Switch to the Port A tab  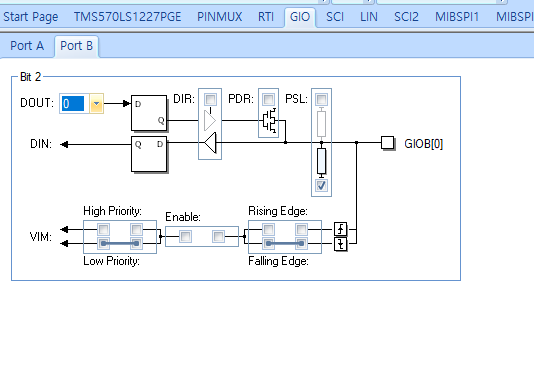27,46
